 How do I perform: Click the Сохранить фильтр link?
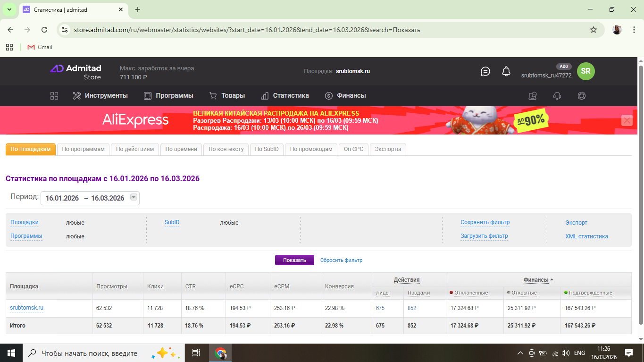coord(485,222)
